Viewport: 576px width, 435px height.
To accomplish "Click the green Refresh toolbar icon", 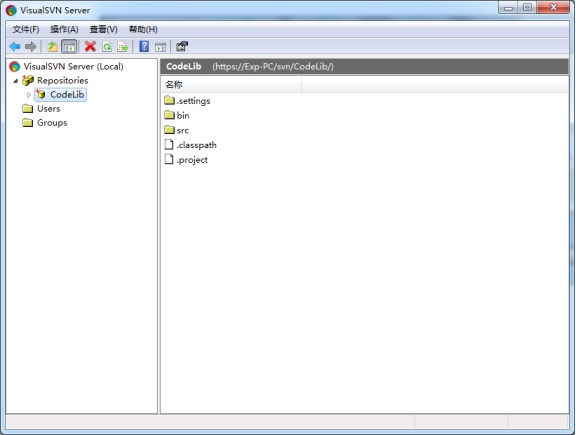I will (x=107, y=47).
